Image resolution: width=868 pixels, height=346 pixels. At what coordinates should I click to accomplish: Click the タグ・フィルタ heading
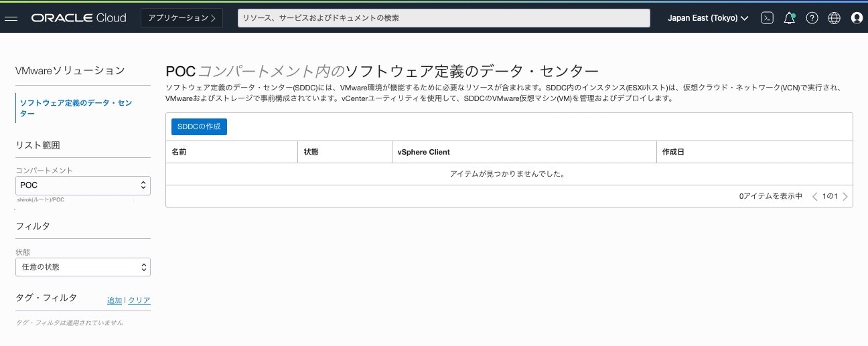click(x=46, y=298)
